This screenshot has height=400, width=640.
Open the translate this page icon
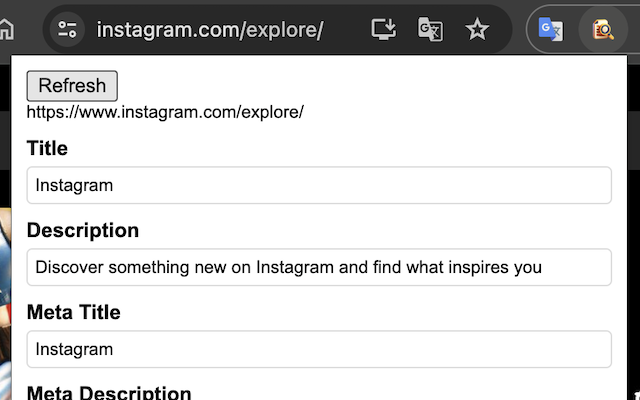pos(430,29)
